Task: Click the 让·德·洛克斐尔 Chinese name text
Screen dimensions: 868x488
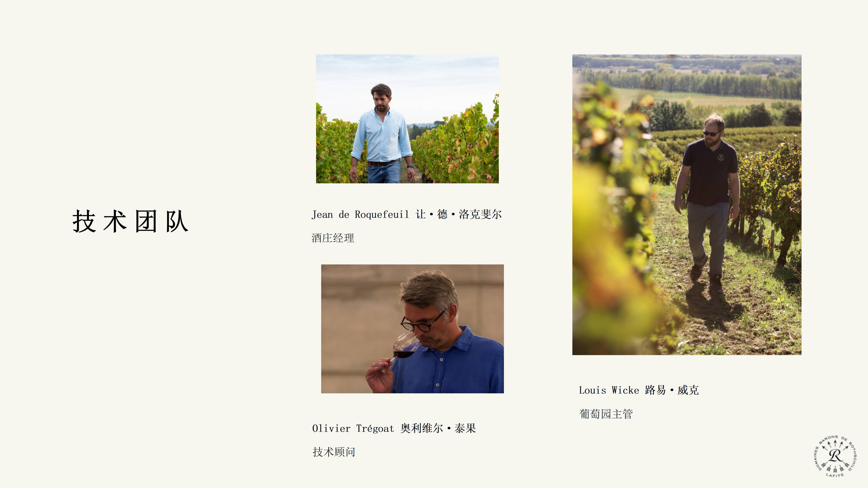Action: pyautogui.click(x=459, y=214)
